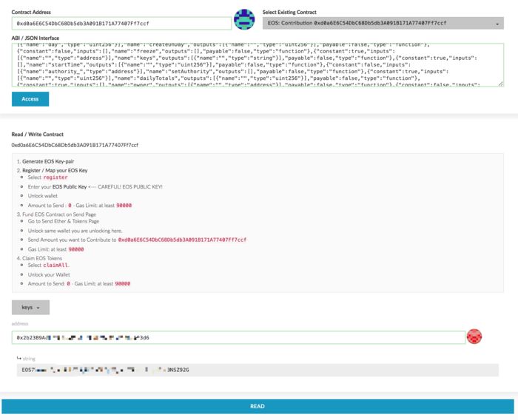Viewport: 518px width, 420px height.
Task: Click the 'Contract Address' label
Action: click(31, 13)
